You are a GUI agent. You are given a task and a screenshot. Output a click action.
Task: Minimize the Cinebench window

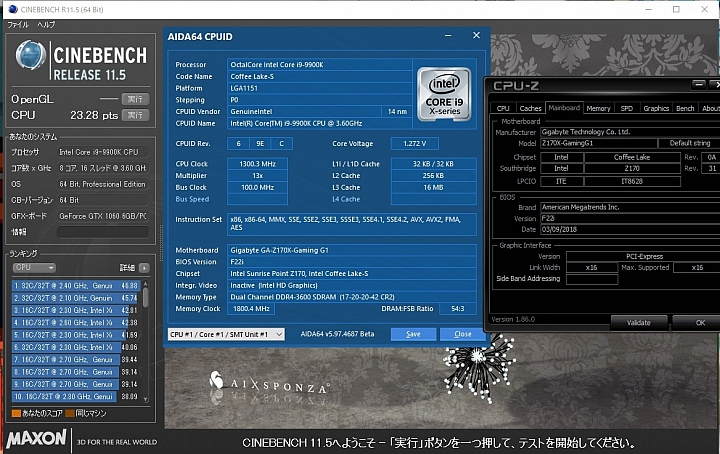coord(648,9)
